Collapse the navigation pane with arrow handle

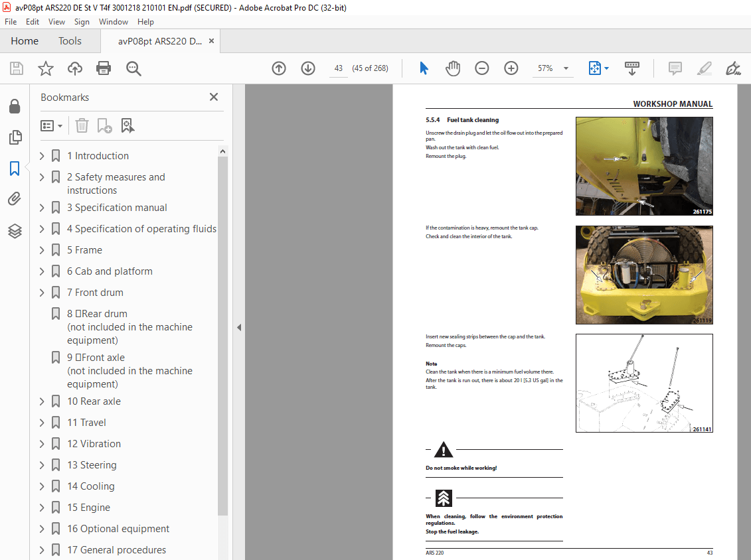[239, 327]
